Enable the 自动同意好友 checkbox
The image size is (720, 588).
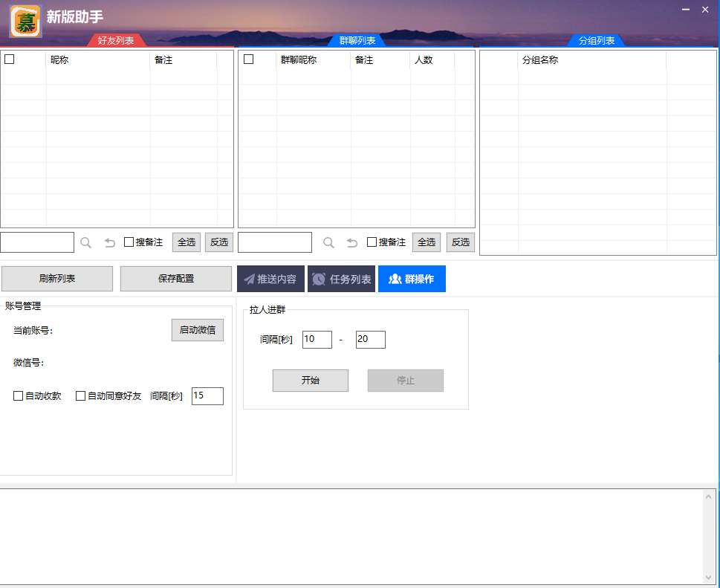click(81, 396)
